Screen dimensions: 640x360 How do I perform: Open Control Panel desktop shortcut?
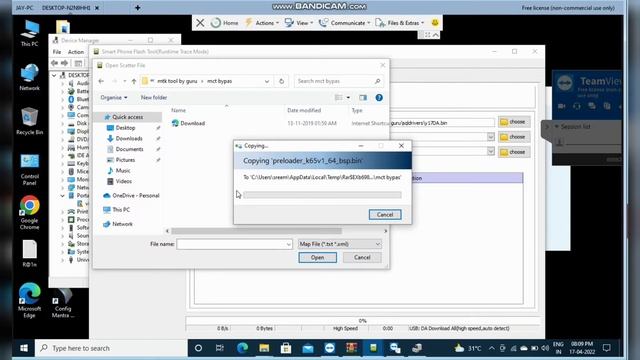(x=29, y=170)
